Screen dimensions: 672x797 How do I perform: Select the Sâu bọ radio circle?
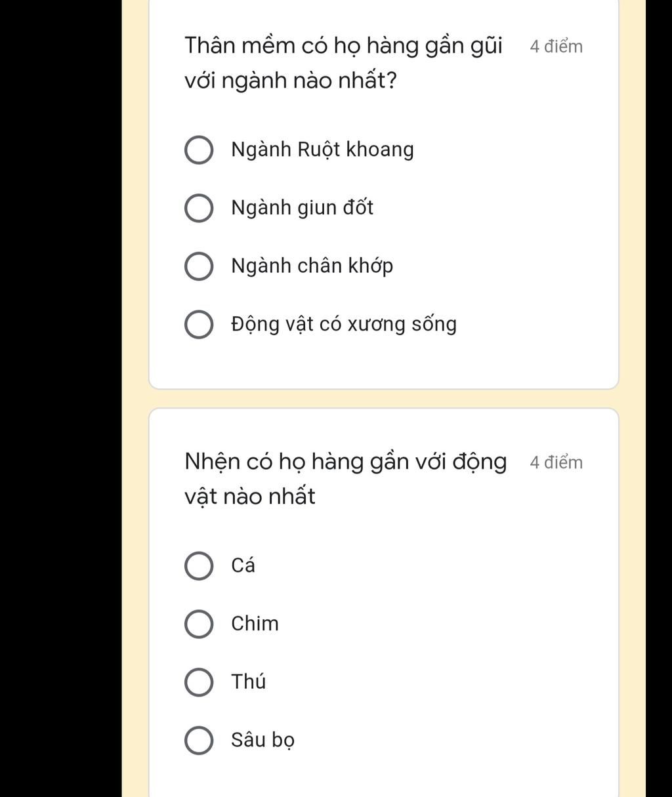[198, 741]
